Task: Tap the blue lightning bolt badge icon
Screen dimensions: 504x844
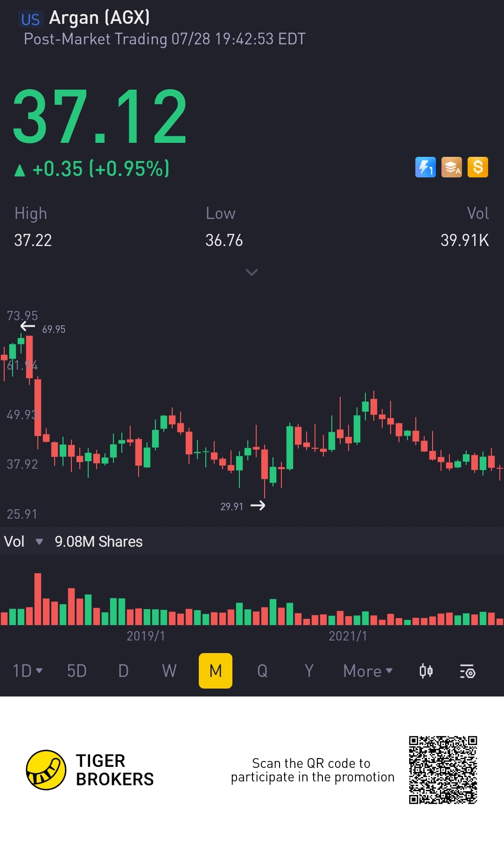Action: (x=426, y=167)
